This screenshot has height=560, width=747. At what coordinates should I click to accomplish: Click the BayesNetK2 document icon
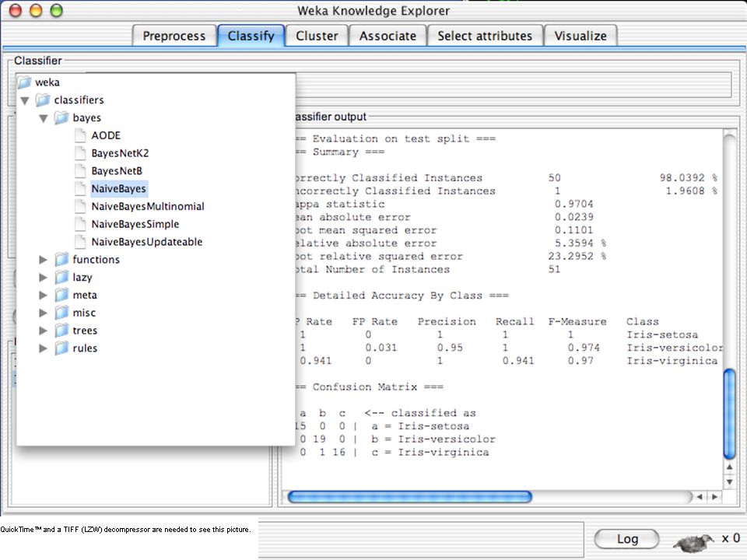(x=80, y=153)
